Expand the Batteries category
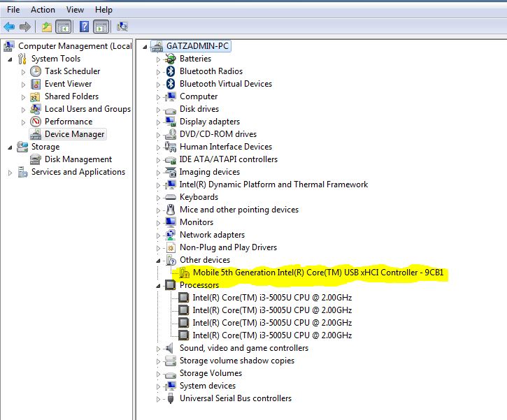Image resolution: width=507 pixels, height=420 pixels. pos(158,60)
